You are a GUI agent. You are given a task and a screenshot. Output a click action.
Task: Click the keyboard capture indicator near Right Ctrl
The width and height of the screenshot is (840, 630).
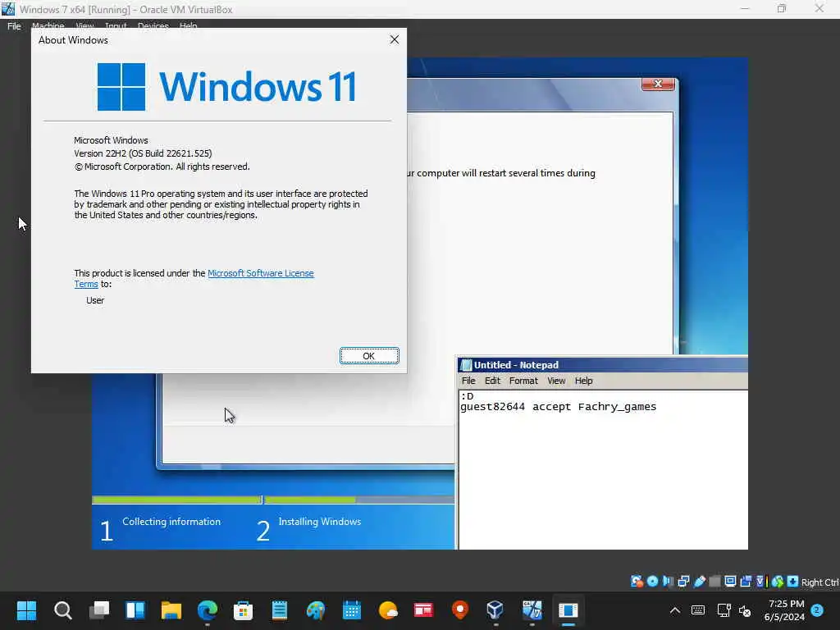793,582
